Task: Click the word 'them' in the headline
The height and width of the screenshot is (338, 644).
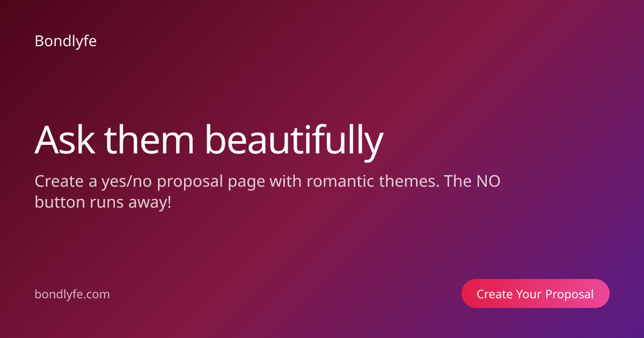Action: click(149, 140)
